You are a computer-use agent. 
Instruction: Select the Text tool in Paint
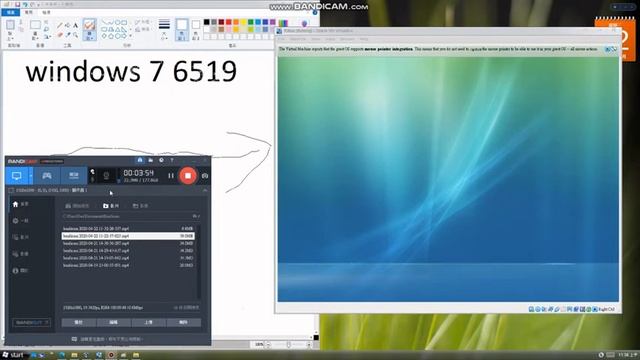point(76,25)
